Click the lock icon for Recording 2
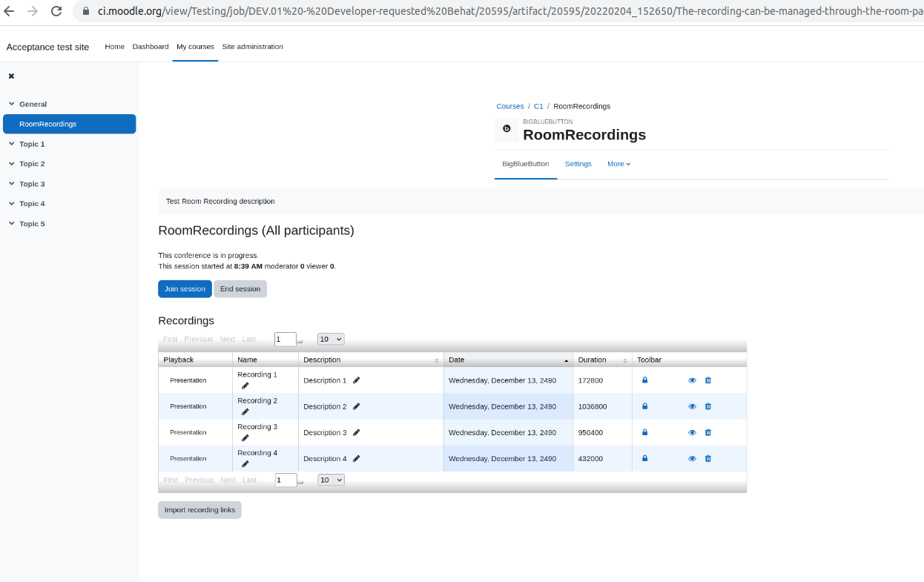This screenshot has height=582, width=924. pos(644,406)
